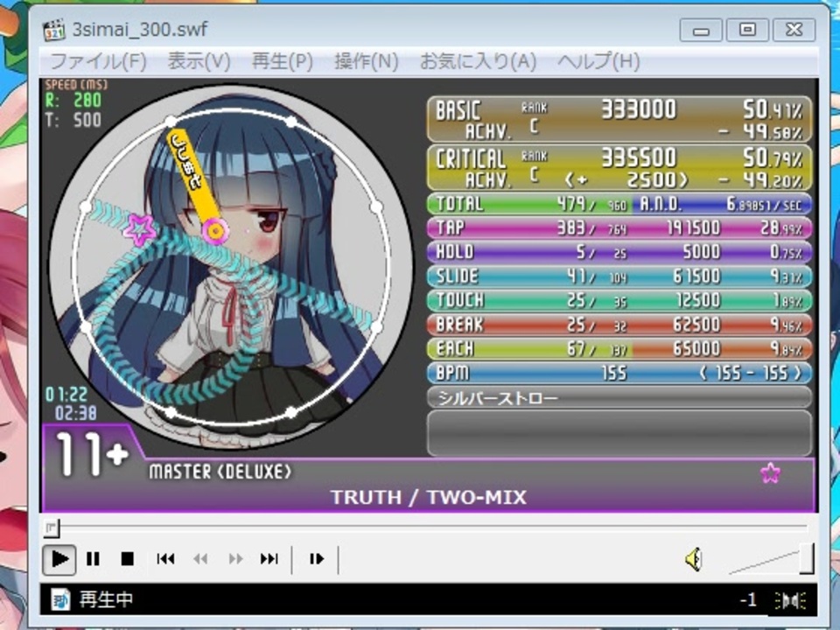Click the 3simai Flash icon in the title bar
Viewport: 840px width, 630px height.
point(54,29)
